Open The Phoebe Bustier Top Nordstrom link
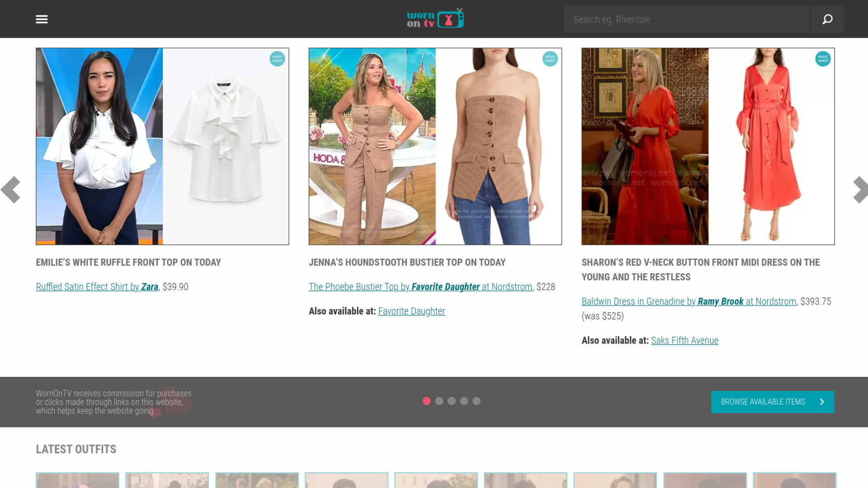 click(420, 286)
